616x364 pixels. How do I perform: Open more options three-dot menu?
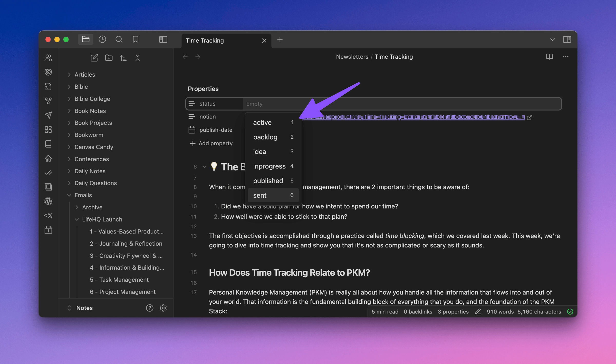click(566, 57)
